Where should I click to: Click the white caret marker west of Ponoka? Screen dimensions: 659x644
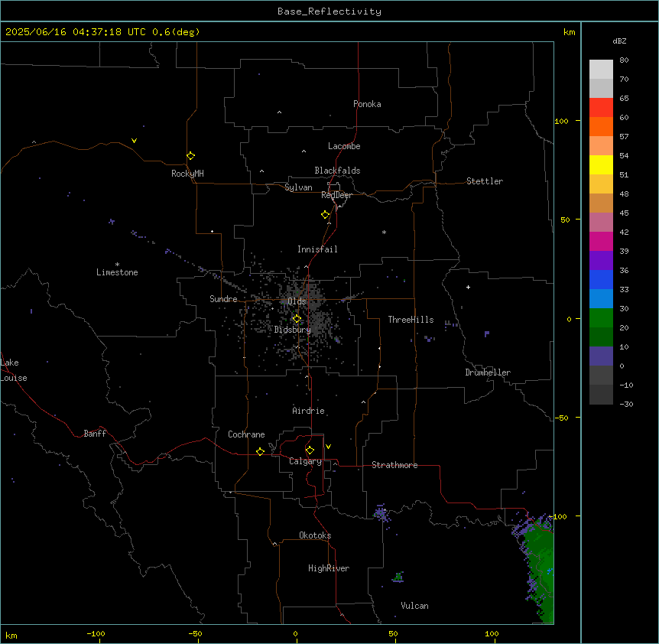tap(280, 112)
